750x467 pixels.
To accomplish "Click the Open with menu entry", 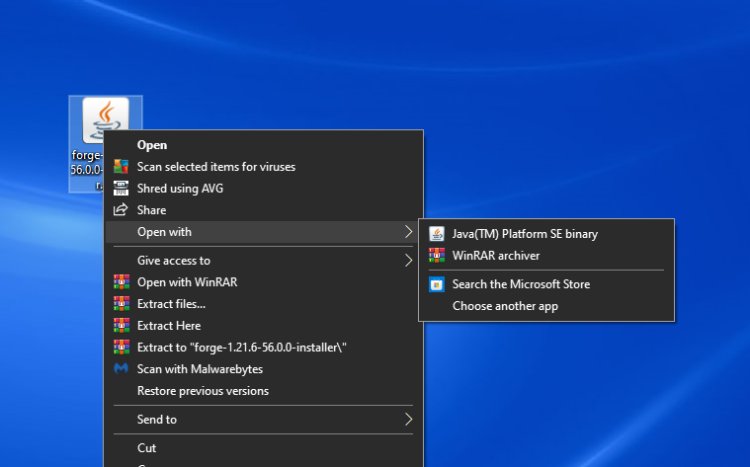I will tap(263, 232).
